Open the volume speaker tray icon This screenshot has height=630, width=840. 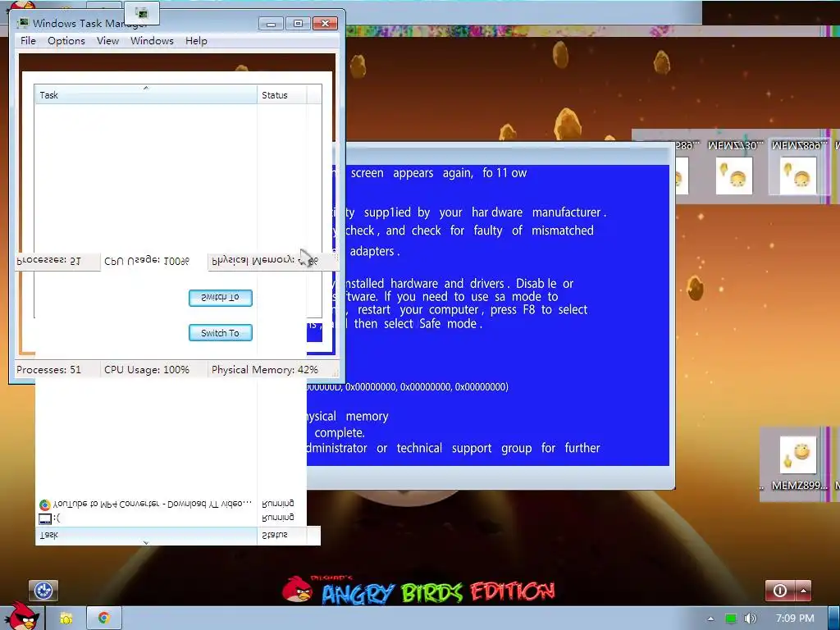pyautogui.click(x=751, y=619)
